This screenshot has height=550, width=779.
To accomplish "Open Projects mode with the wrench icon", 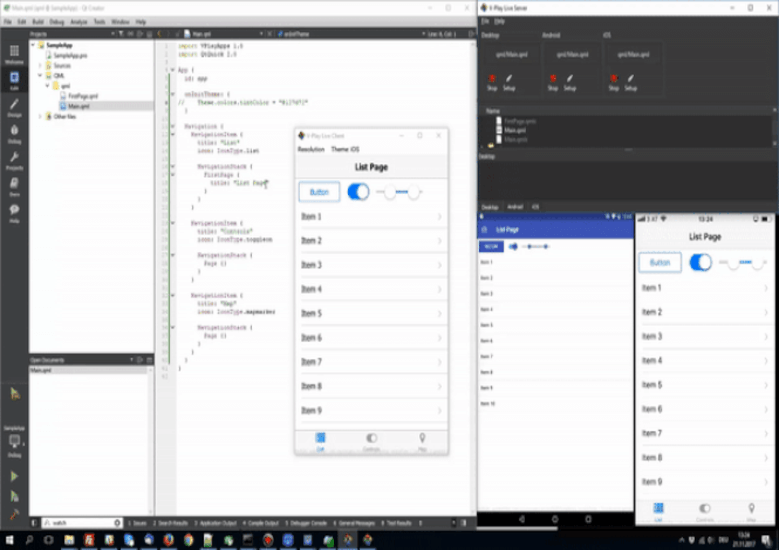I will pyautogui.click(x=14, y=160).
